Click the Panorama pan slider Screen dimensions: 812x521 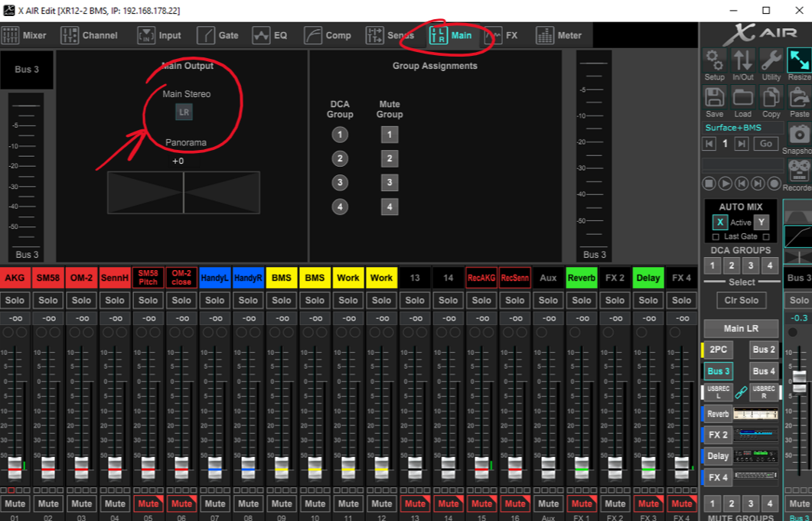pyautogui.click(x=184, y=192)
